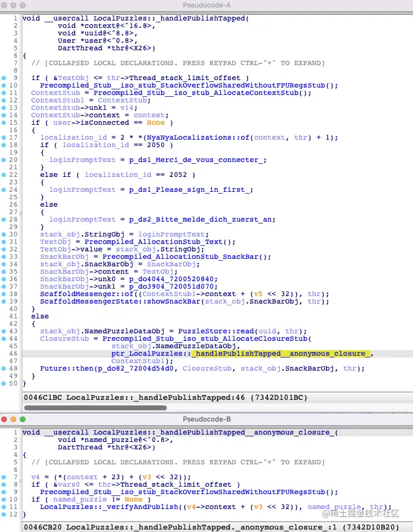Toggle the line 8 breakpoint dot in Pseudocode-B
The image size is (413, 532).
click(4, 484)
